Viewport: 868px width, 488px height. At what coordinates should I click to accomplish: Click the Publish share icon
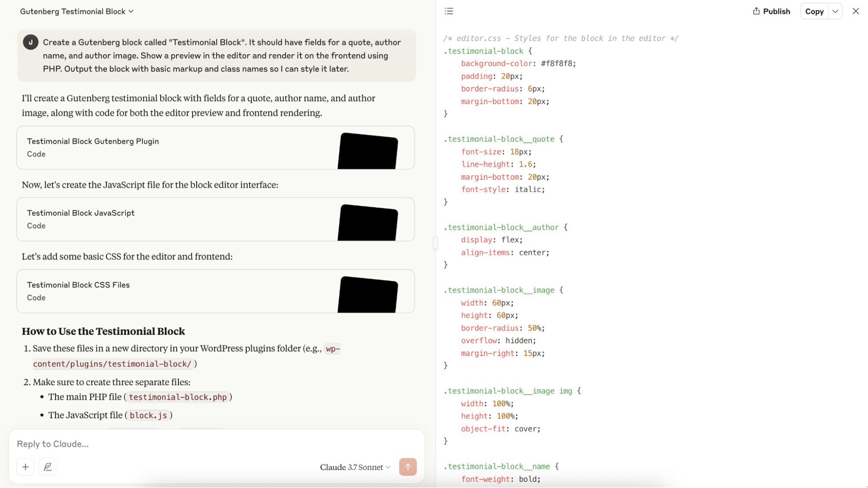[x=756, y=11]
